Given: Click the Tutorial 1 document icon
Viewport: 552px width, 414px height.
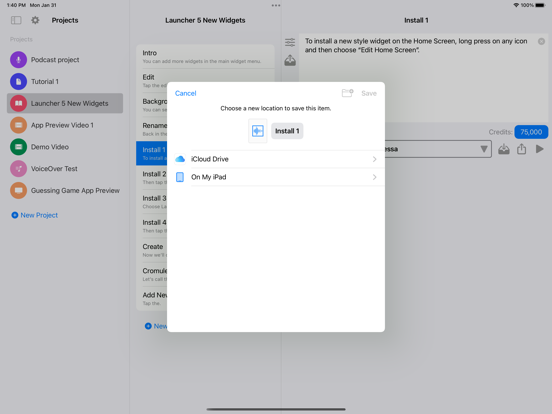Looking at the screenshot, I should (18, 82).
